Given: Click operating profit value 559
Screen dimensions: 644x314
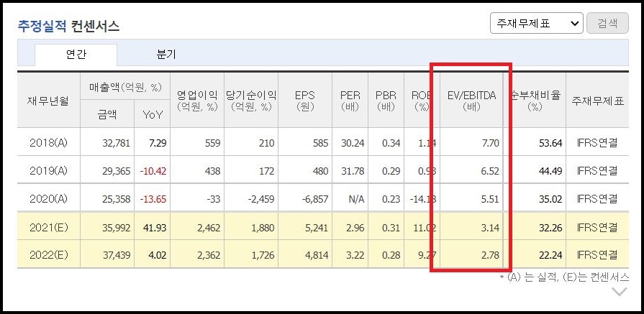Looking at the screenshot, I should click(213, 143).
